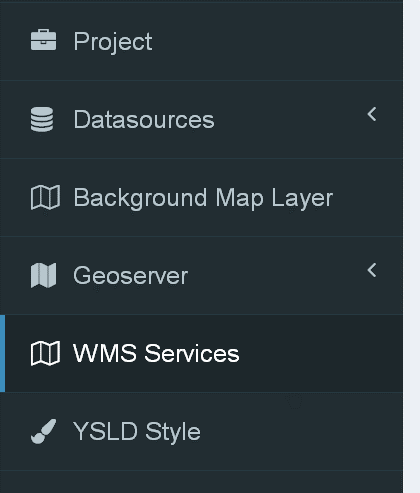This screenshot has height=493, width=420.
Task: Click the empty sidebar area below YSLD Style
Action: 201,482
